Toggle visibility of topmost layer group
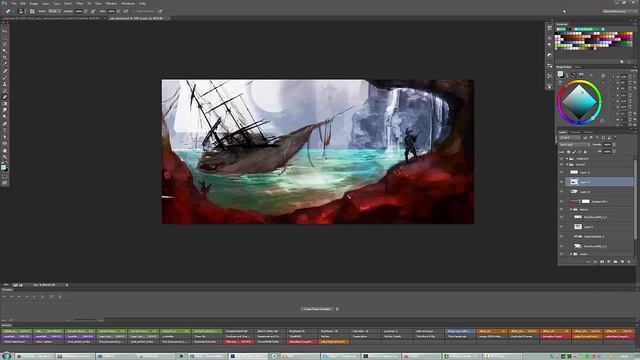The width and height of the screenshot is (640, 360). coord(561,159)
